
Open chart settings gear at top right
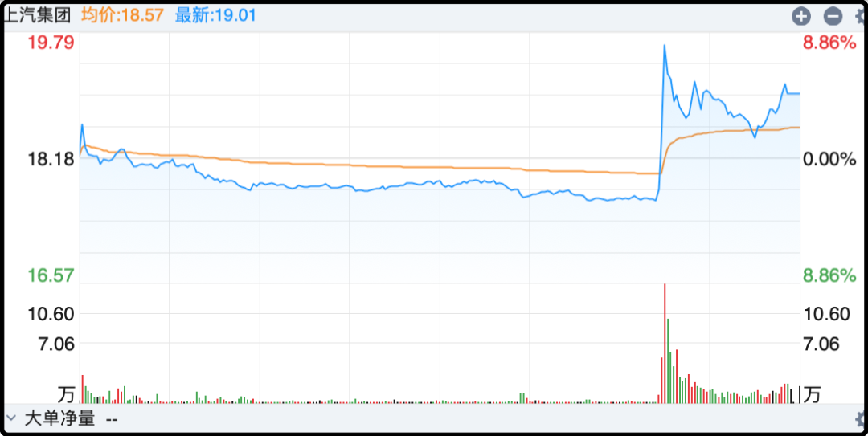point(861,15)
